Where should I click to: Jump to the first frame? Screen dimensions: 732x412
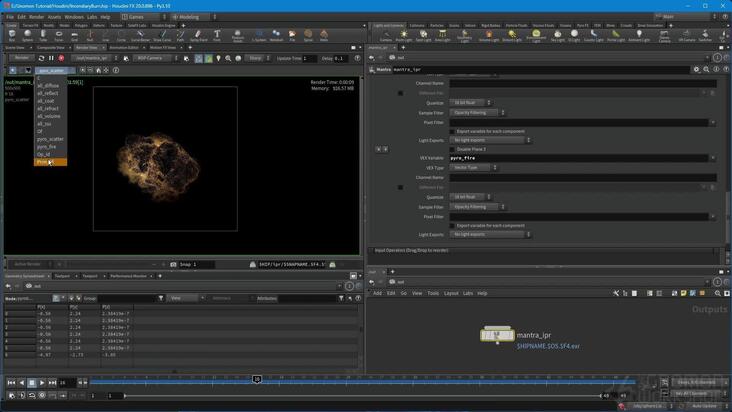point(11,383)
